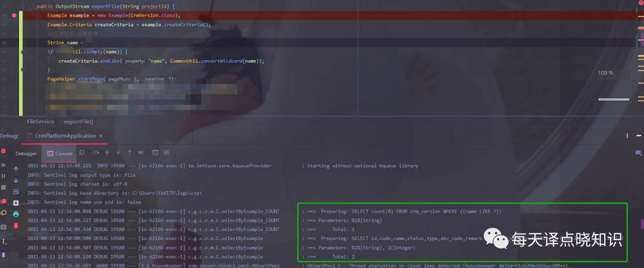Jump down the stack trace (green down arrow)

click(x=16, y=180)
